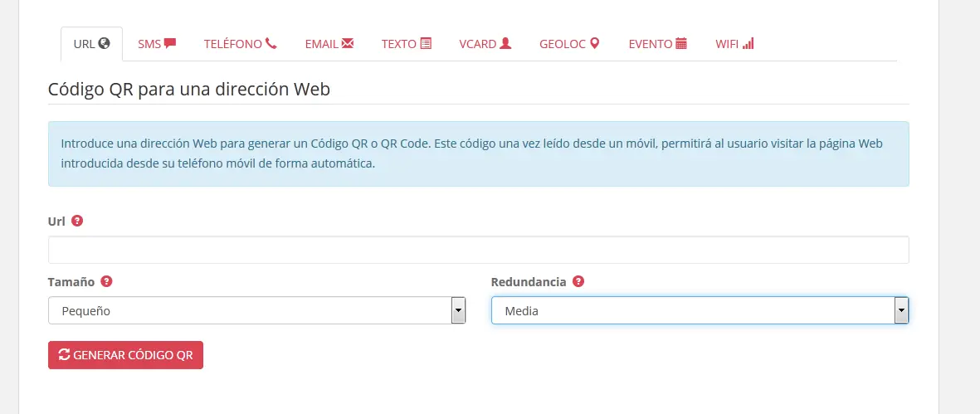
Task: Switch to the SMS tab
Action: (x=156, y=44)
